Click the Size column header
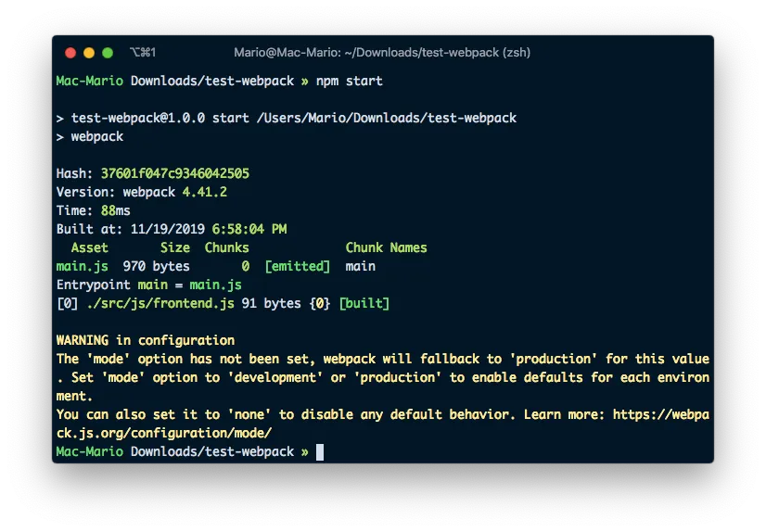This screenshot has height=532, width=766. point(175,247)
